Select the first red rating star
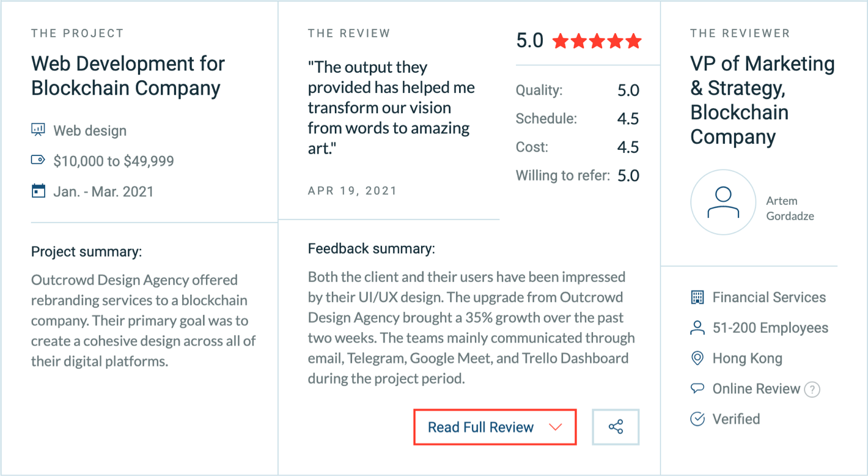Viewport: 868px width, 476px height. 561,40
